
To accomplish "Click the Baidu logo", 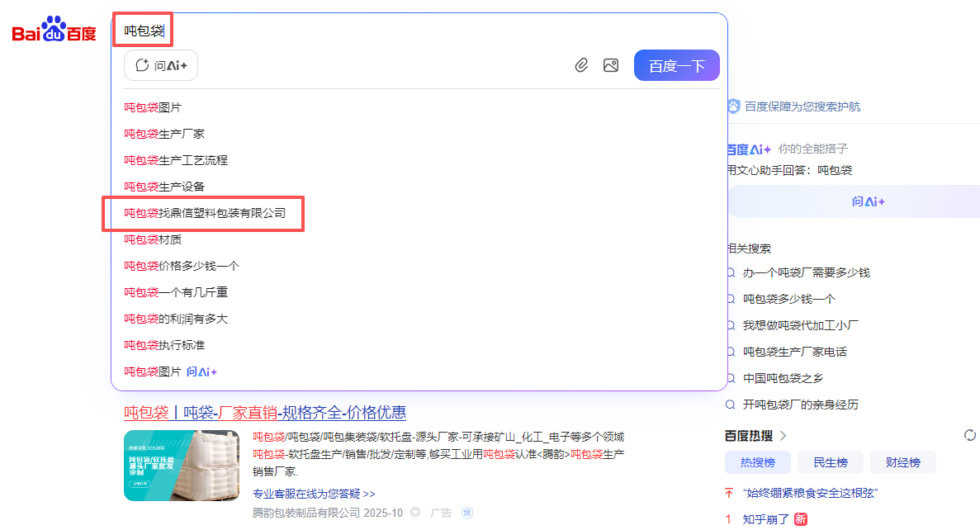I will pos(54,31).
